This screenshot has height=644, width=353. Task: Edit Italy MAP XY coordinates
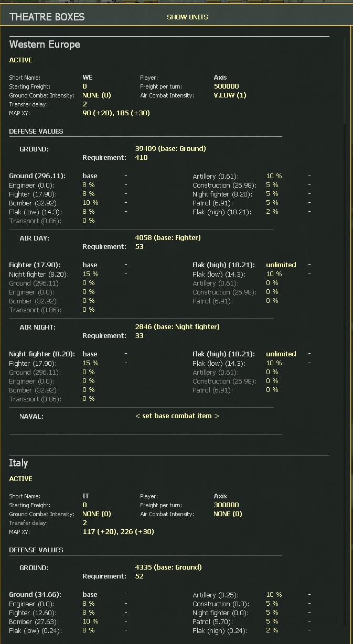coord(118,532)
